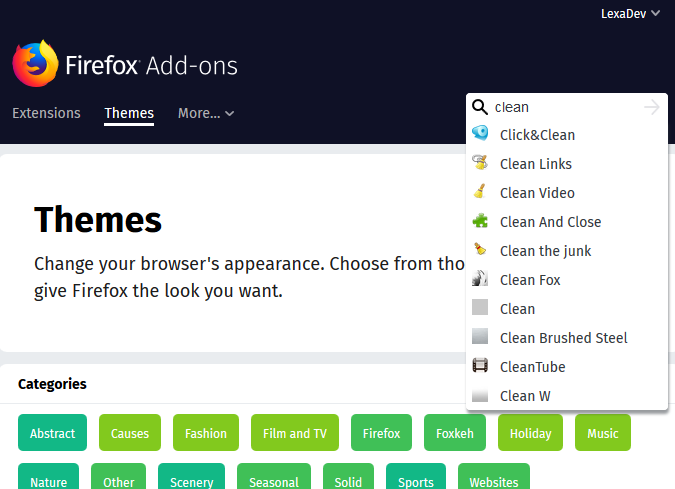Open the Abstract category
This screenshot has width=675, height=489.
pyautogui.click(x=53, y=433)
